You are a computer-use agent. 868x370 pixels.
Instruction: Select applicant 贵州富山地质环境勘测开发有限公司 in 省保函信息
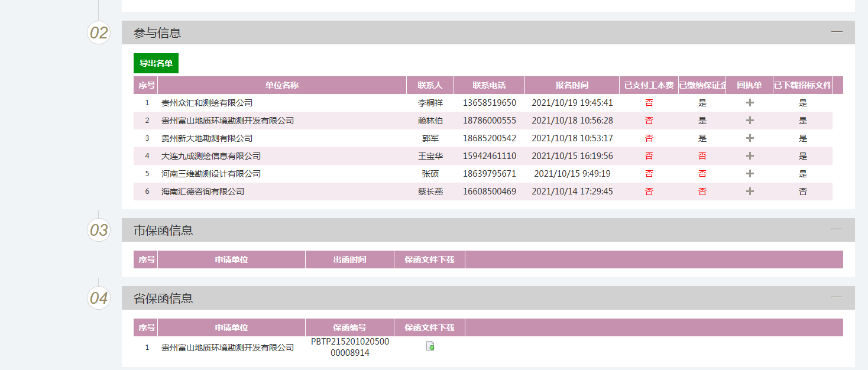coord(228,348)
